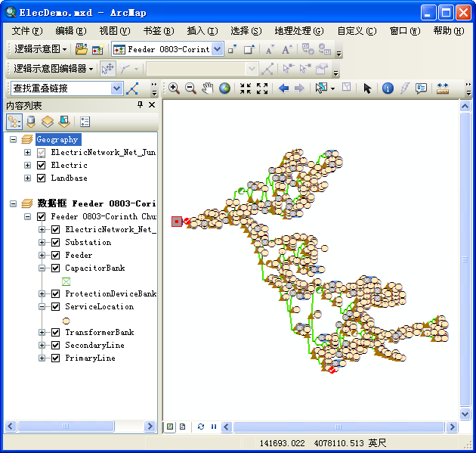This screenshot has width=476, height=453.
Task: Toggle the Landbase layer visibility
Action: (x=41, y=178)
